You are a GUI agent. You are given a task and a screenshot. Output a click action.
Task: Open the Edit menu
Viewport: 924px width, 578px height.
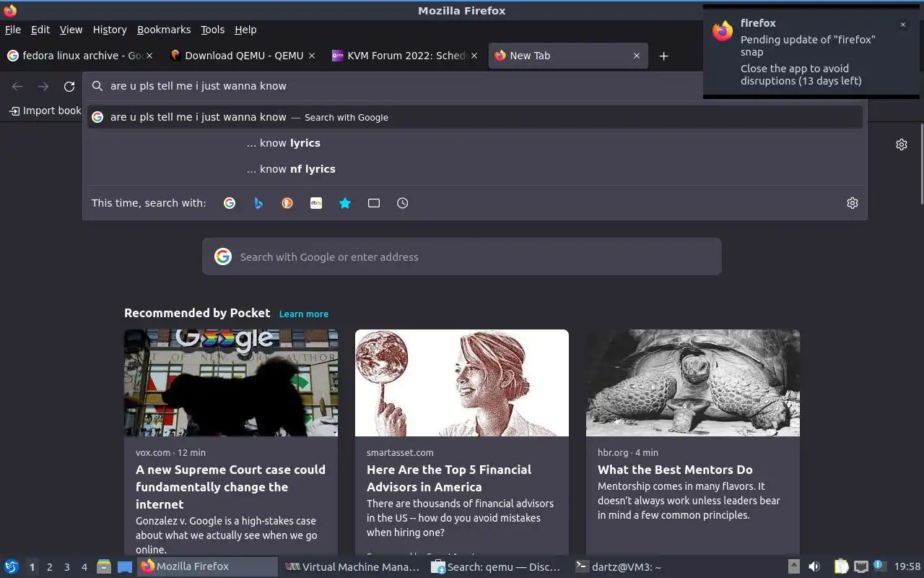(x=40, y=30)
